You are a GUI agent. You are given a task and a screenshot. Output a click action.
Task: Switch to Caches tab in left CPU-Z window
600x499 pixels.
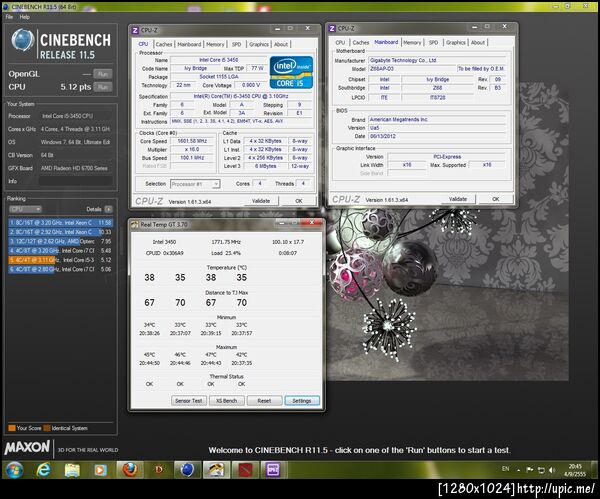[164, 44]
